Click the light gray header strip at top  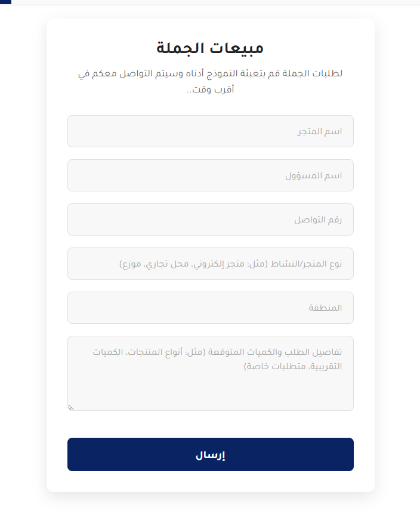(x=216, y=2)
